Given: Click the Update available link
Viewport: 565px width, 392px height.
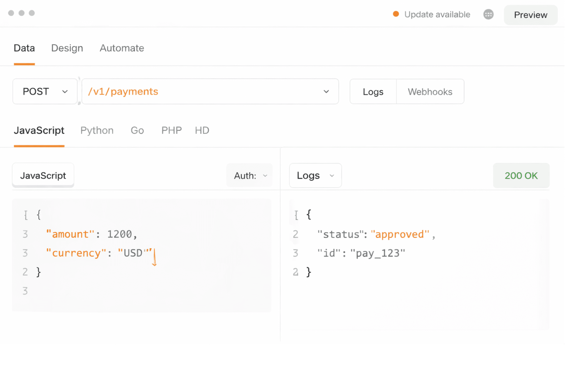Looking at the screenshot, I should pyautogui.click(x=437, y=14).
